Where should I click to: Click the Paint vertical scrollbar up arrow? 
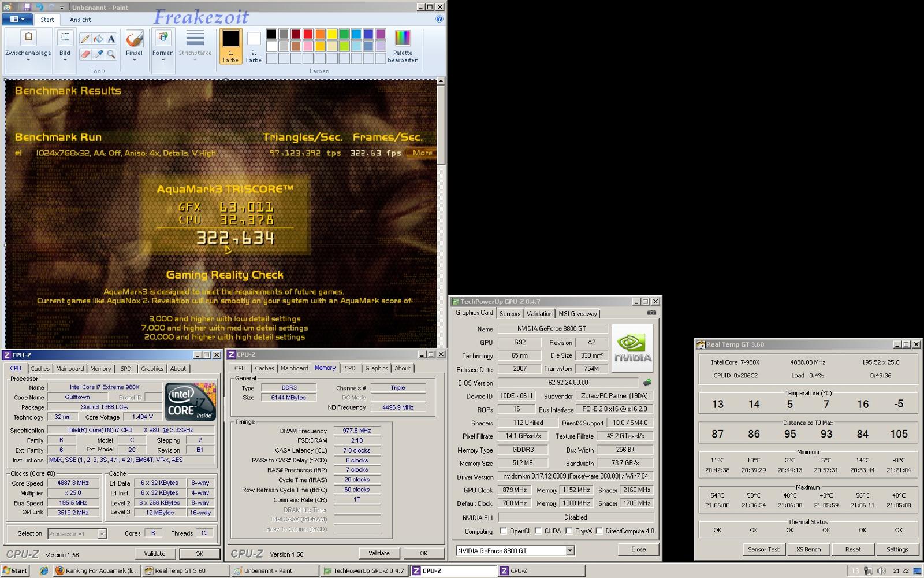pyautogui.click(x=441, y=81)
